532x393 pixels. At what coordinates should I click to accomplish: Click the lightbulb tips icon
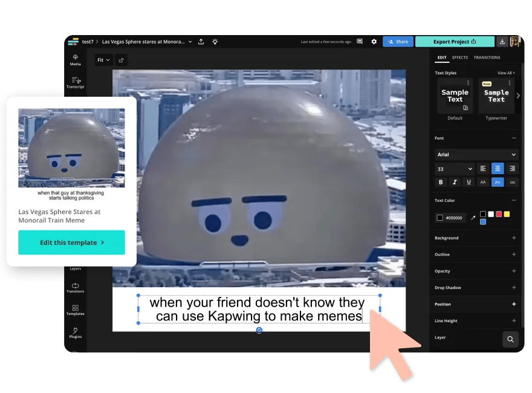point(215,42)
